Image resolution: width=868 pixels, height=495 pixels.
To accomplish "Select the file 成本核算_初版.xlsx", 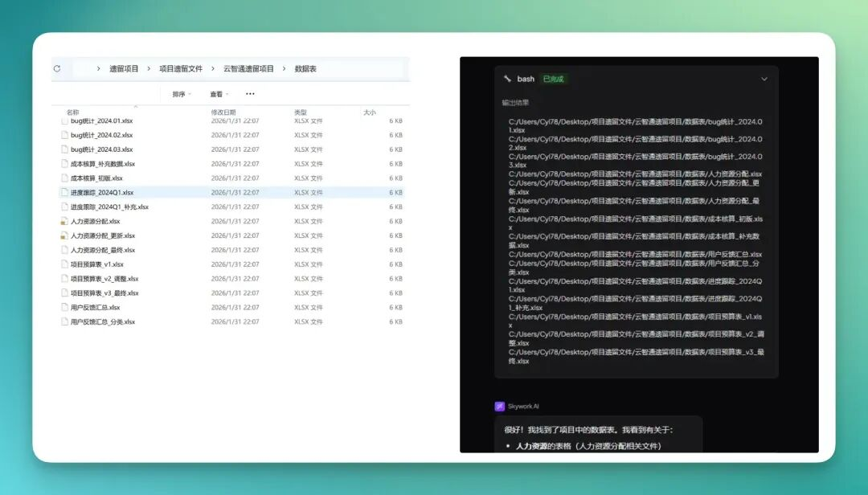I will [x=96, y=178].
